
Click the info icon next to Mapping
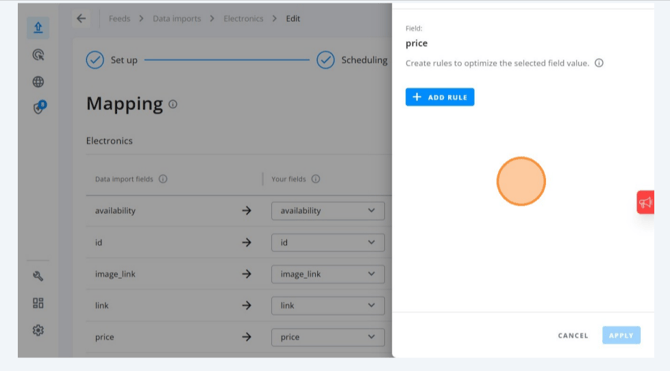click(x=173, y=104)
